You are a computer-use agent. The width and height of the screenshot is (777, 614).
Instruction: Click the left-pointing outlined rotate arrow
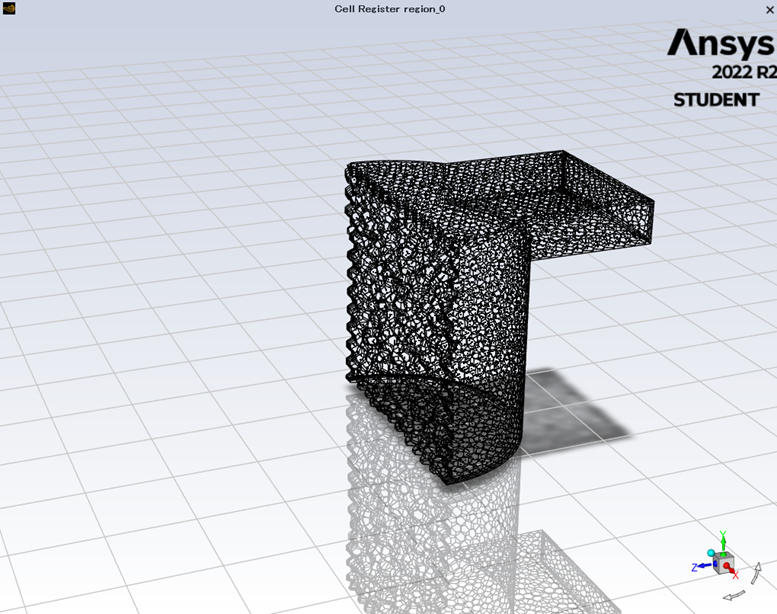(734, 595)
